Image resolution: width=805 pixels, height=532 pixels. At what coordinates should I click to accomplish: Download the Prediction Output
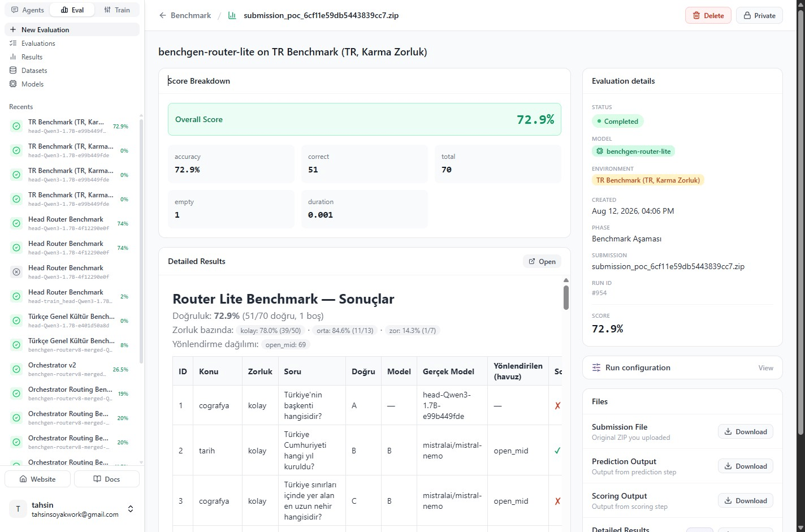coord(745,466)
